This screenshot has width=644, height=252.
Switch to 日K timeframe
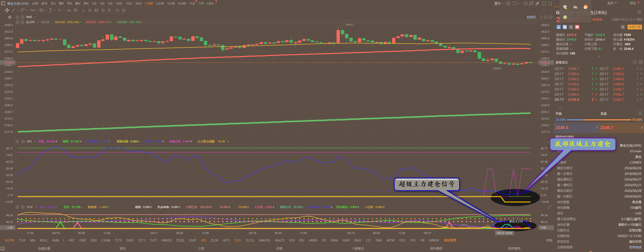(53, 4)
